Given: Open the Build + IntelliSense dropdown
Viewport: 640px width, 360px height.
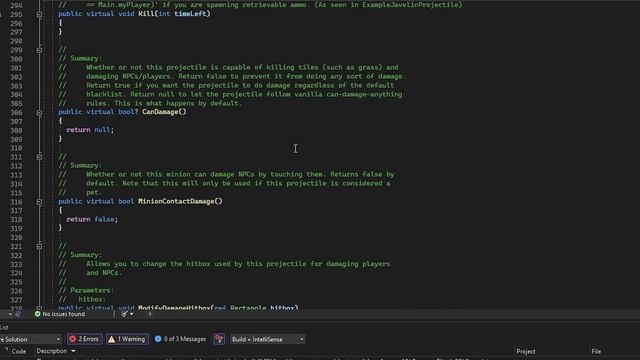Looking at the screenshot, I should tap(267, 339).
